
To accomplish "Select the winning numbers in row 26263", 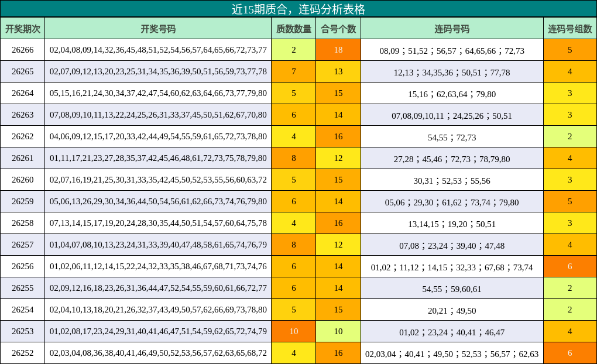I will coord(158,115).
